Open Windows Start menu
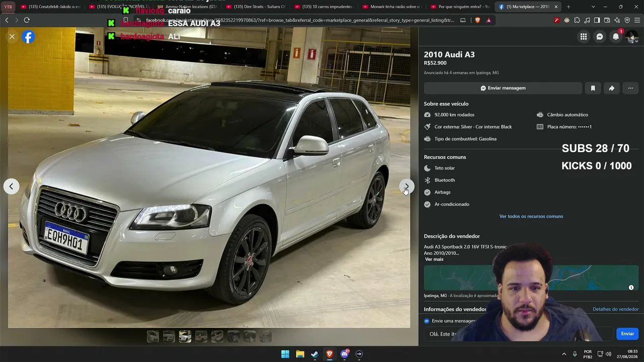Screen dimensions: 644x362 [285, 354]
